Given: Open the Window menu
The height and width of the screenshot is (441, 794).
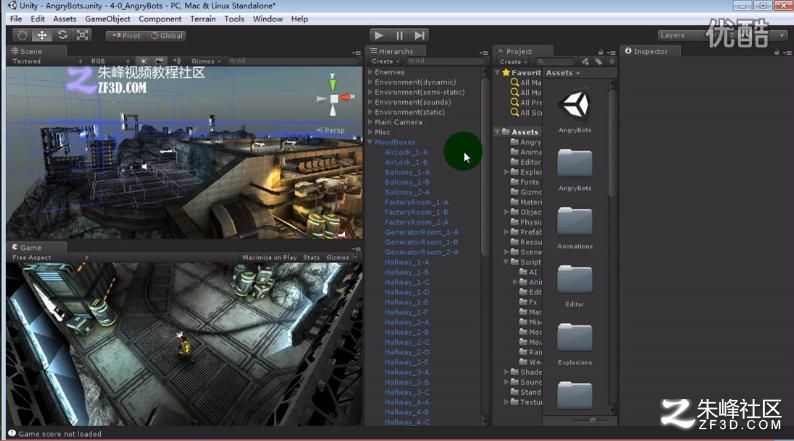Looking at the screenshot, I should pos(268,19).
